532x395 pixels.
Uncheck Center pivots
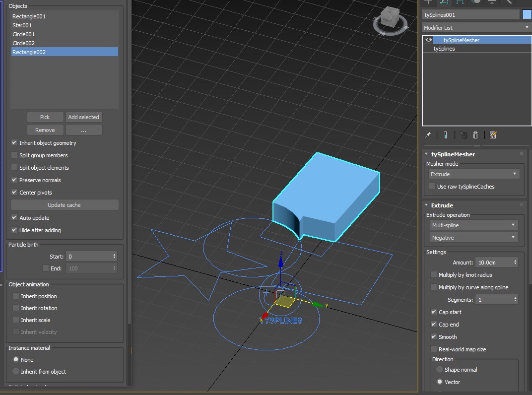[x=14, y=192]
